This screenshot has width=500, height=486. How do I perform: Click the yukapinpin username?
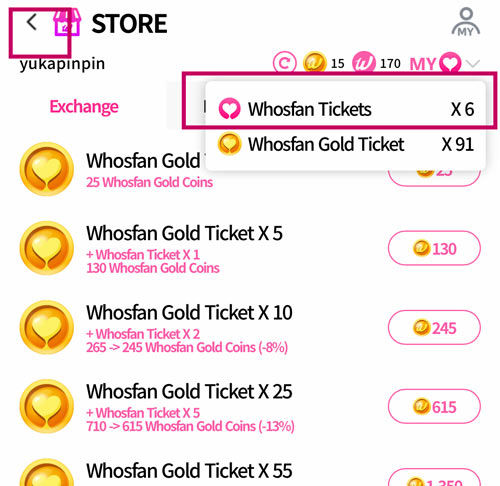coord(62,64)
